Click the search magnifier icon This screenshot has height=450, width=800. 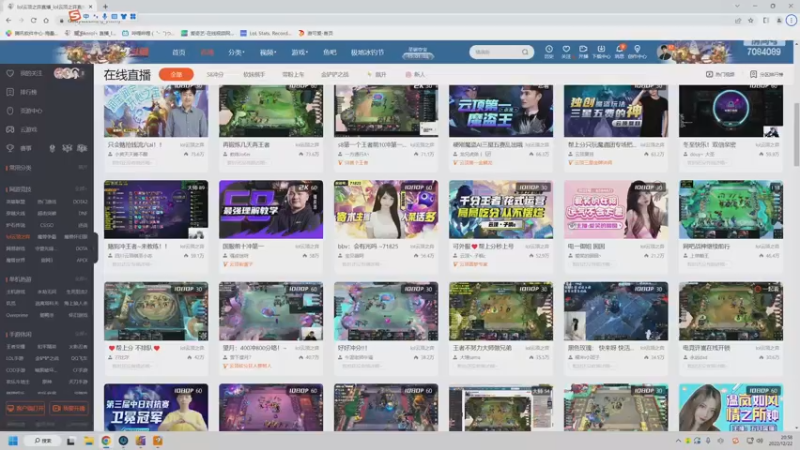(x=525, y=52)
